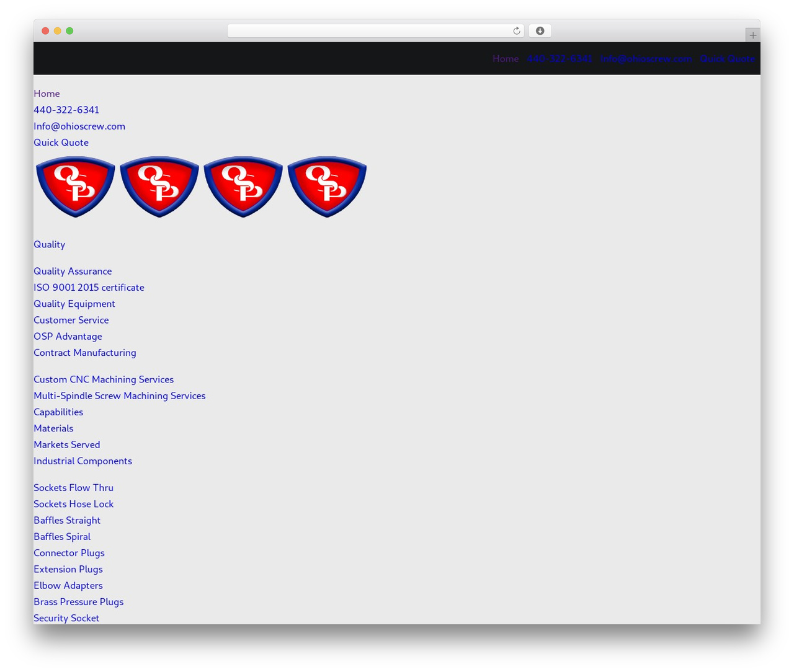Open the Security Socket link
The height and width of the screenshot is (672, 794).
(x=66, y=618)
